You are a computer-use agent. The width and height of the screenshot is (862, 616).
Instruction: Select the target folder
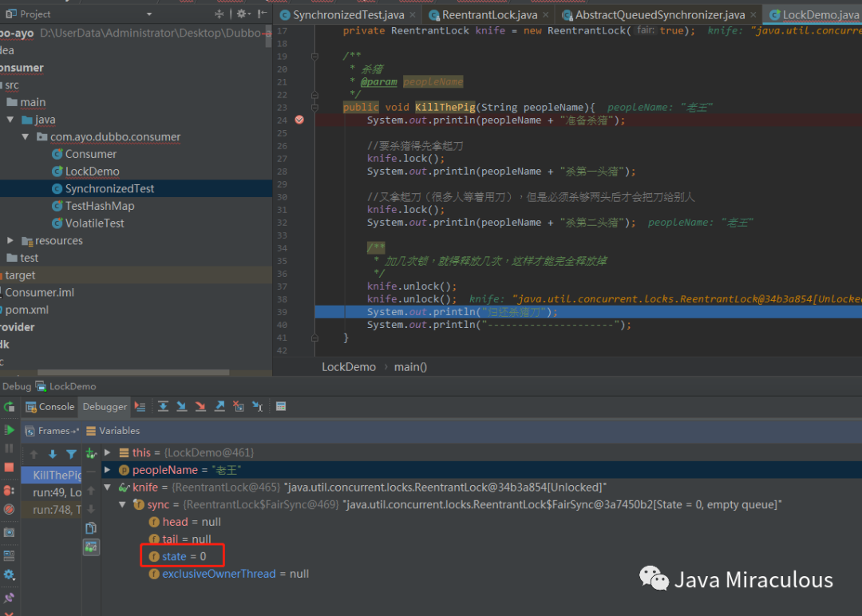pos(20,274)
